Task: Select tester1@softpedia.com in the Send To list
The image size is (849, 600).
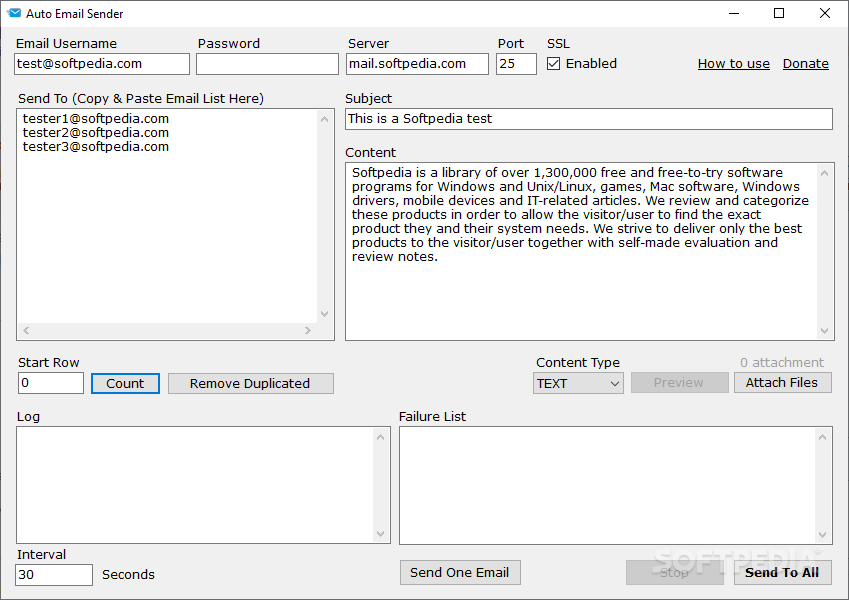Action: (96, 119)
